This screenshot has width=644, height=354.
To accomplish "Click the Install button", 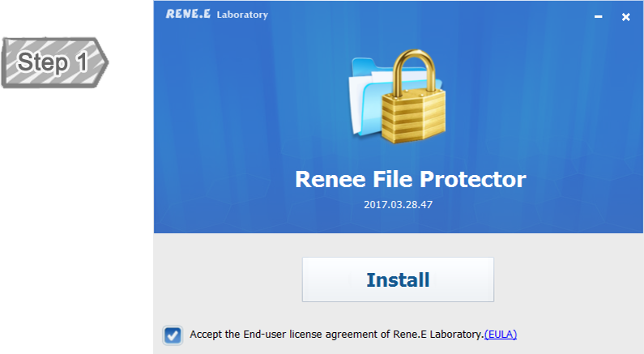I will click(398, 280).
